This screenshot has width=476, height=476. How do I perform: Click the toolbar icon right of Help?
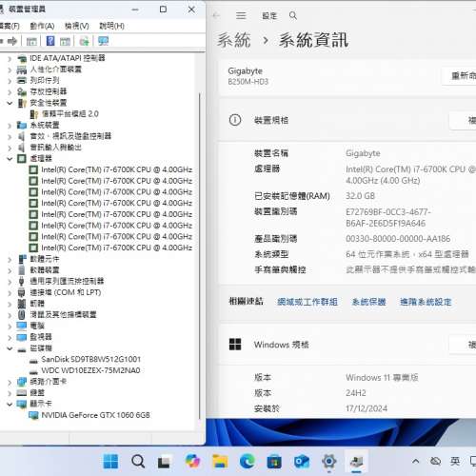point(65,41)
